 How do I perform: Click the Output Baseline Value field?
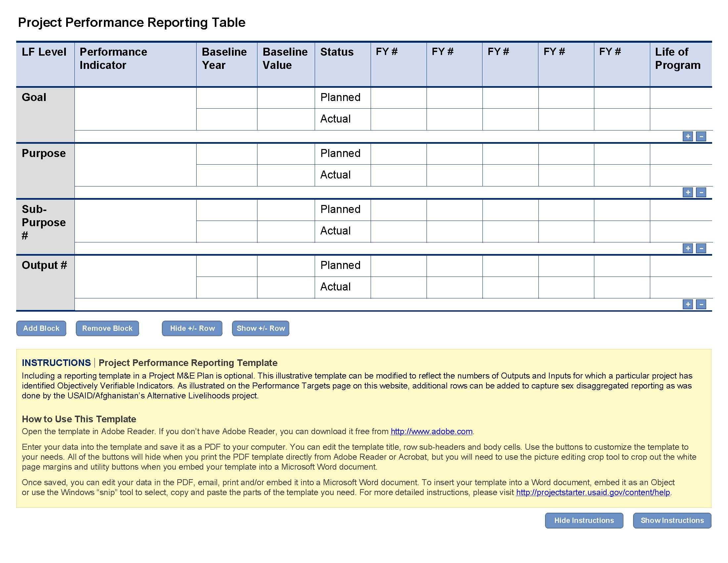(287, 276)
